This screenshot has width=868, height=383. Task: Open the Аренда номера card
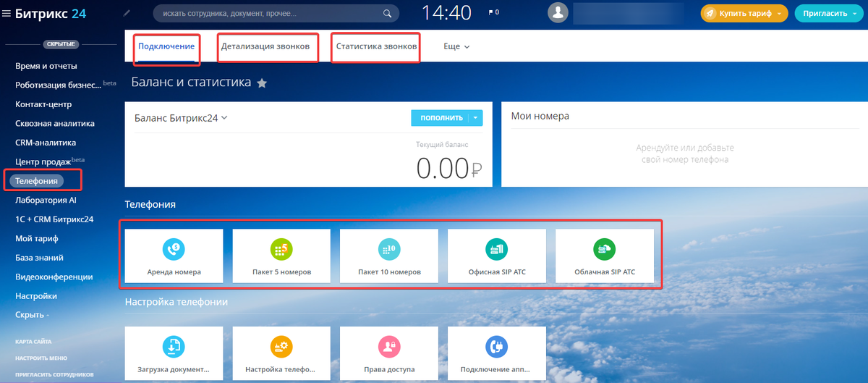pyautogui.click(x=174, y=258)
